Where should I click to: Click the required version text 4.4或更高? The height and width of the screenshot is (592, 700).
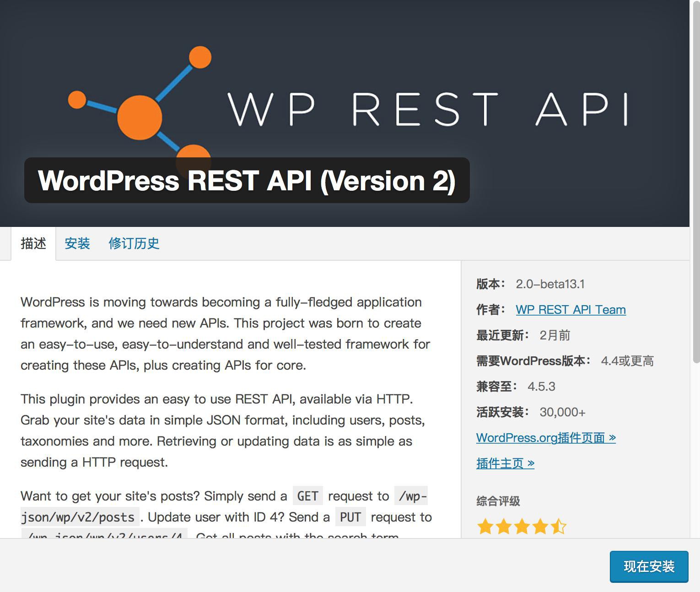[627, 361]
